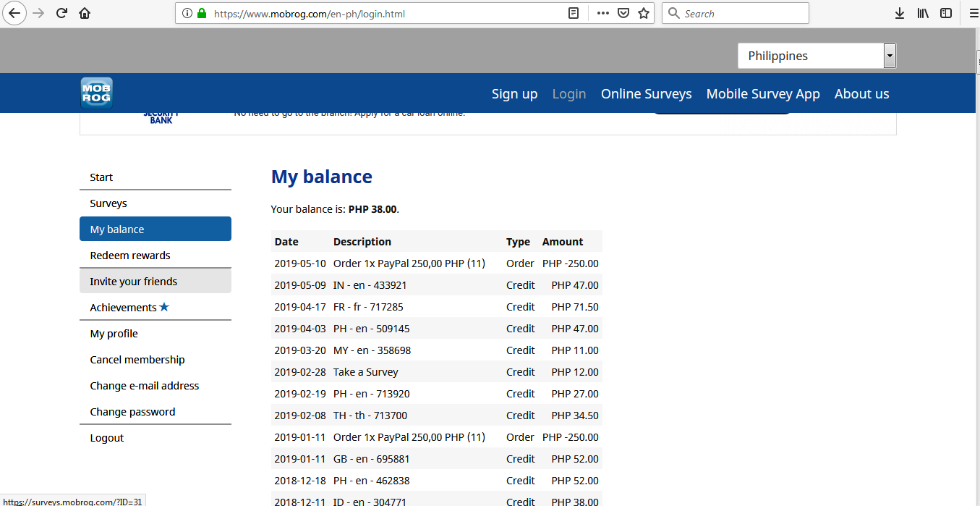Viewport: 980px width, 506px height.
Task: Open Change password link
Action: (132, 412)
